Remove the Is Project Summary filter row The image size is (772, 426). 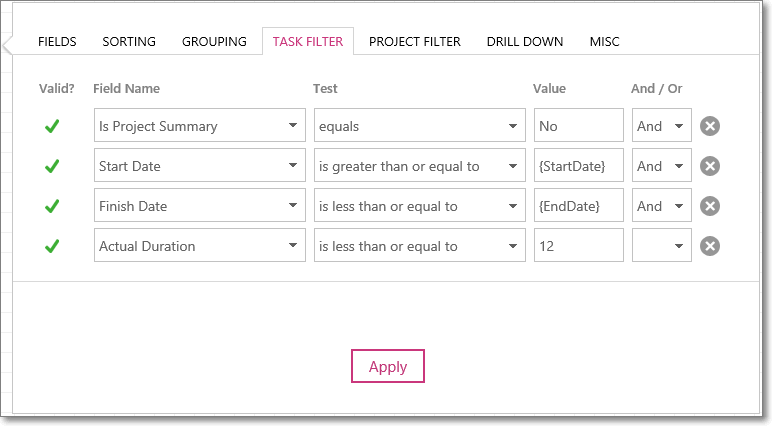[x=709, y=126]
